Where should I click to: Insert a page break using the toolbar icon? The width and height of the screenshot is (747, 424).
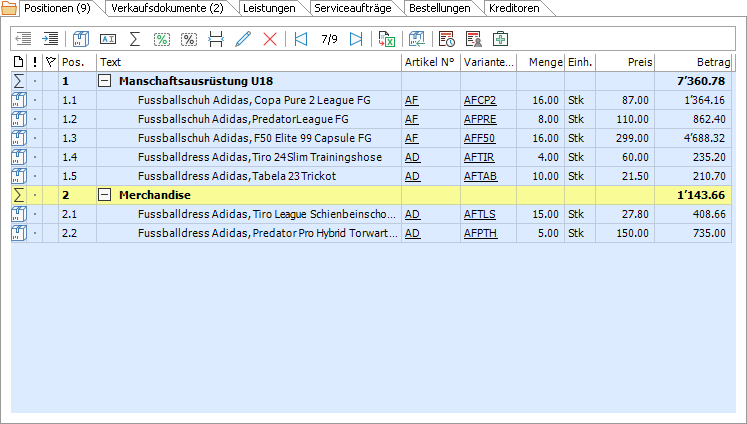click(216, 39)
